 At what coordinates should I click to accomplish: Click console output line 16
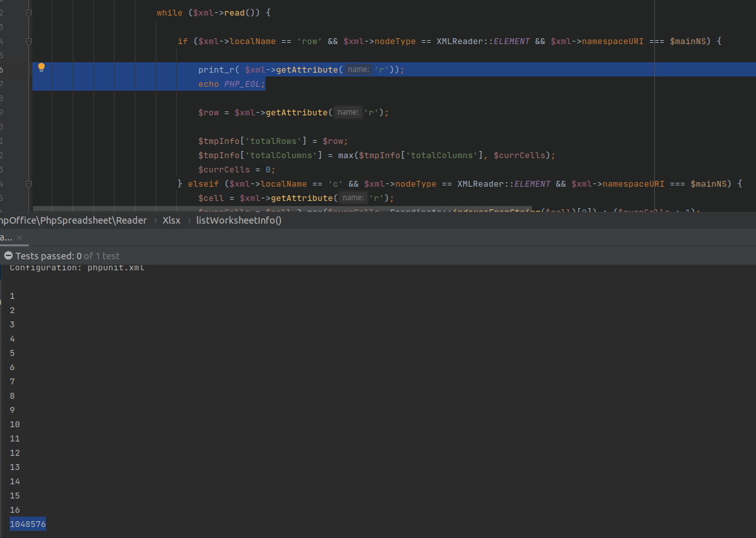(x=14, y=509)
